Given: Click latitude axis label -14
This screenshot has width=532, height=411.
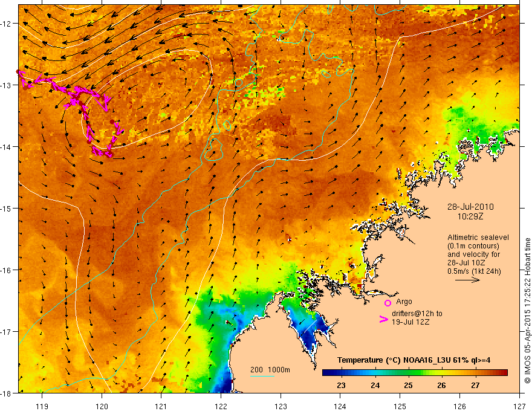Looking at the screenshot, I should [x=7, y=147].
